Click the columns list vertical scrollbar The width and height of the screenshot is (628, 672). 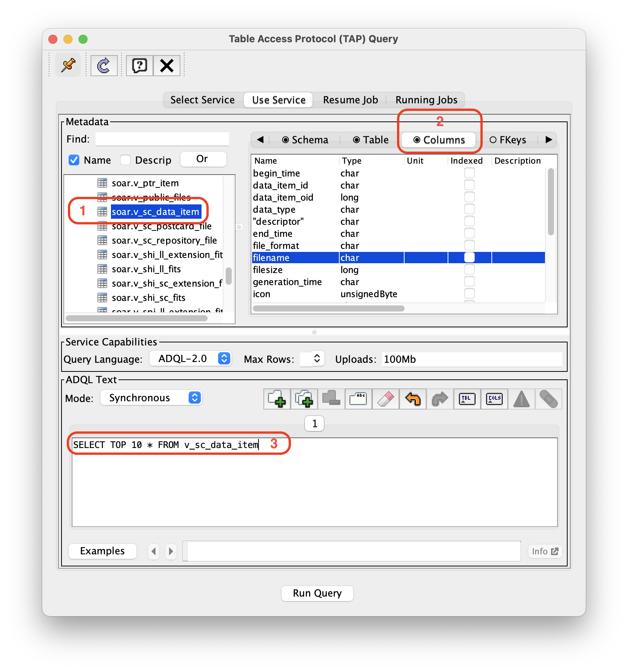551,202
